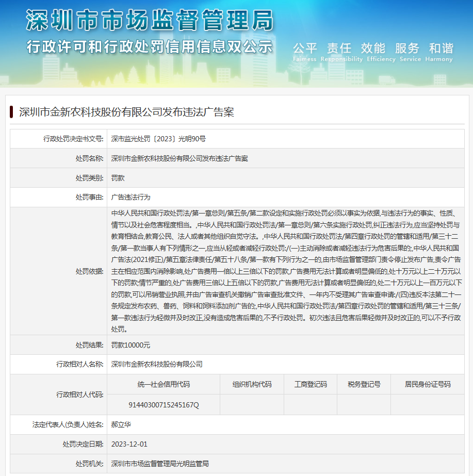Click the 法定代表人(负责人)姓名 row label
This screenshot has width=473, height=476.
click(x=68, y=425)
